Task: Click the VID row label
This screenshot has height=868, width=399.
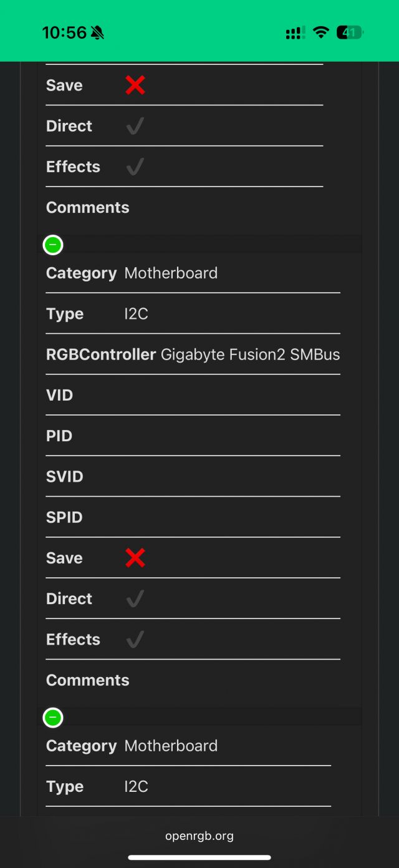Action: (x=59, y=395)
